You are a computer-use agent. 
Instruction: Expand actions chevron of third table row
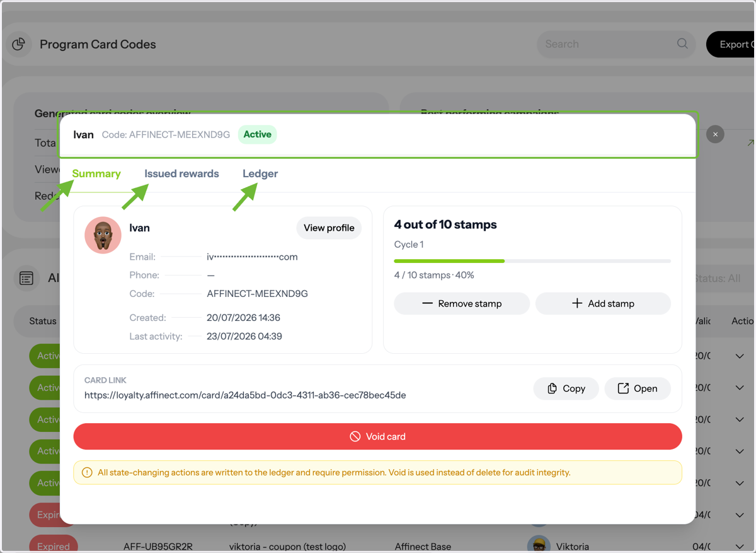coord(740,419)
